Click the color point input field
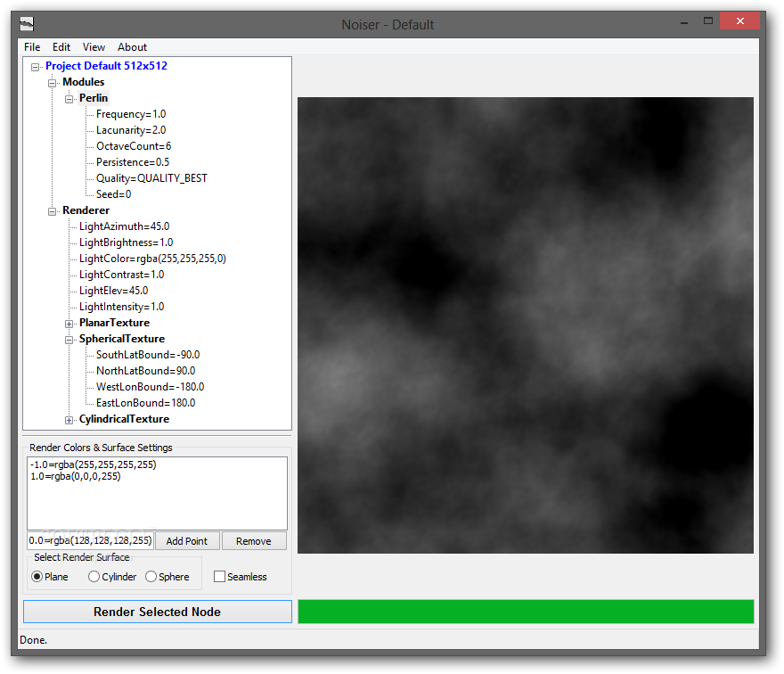 coord(90,540)
